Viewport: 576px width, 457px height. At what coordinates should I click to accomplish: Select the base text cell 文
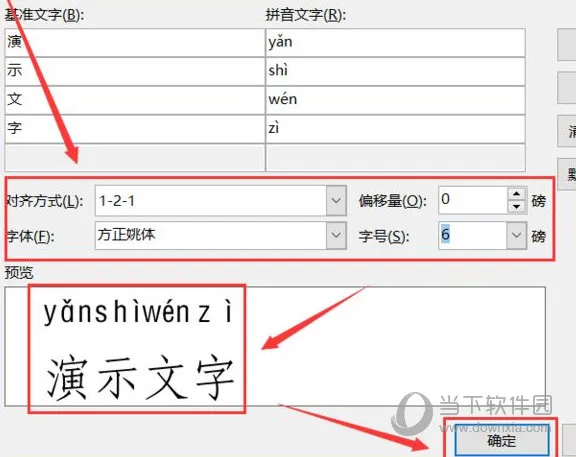(x=135, y=100)
